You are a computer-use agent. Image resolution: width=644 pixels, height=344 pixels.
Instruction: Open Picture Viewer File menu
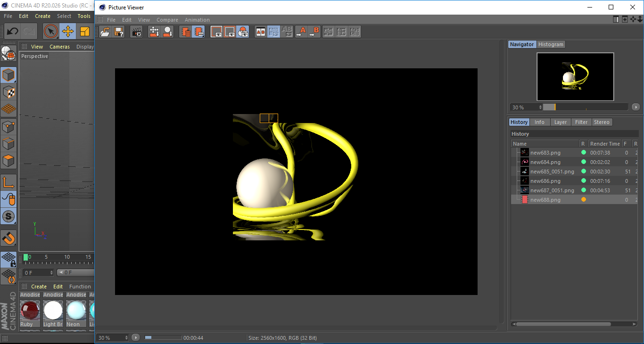coord(111,20)
